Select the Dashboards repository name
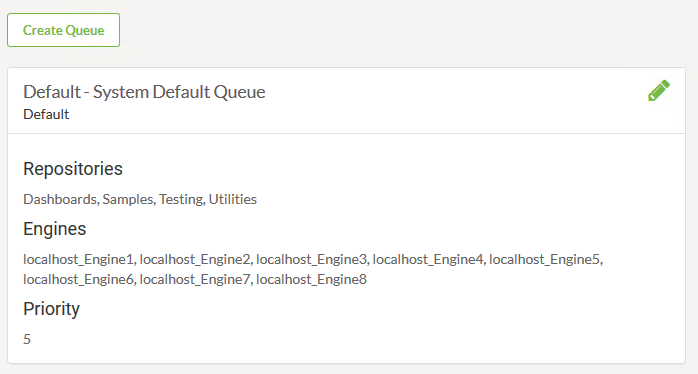Viewport: 698px width, 374px height. (60, 199)
